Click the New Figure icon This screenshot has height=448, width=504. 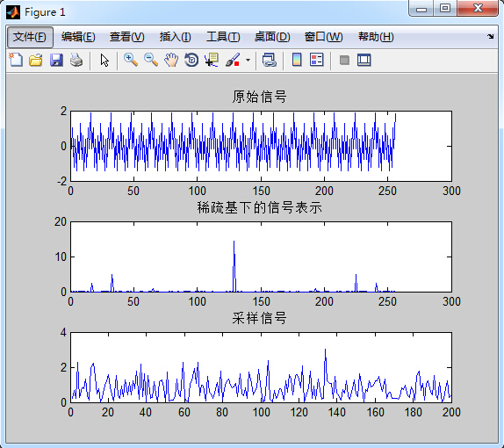coord(16,60)
